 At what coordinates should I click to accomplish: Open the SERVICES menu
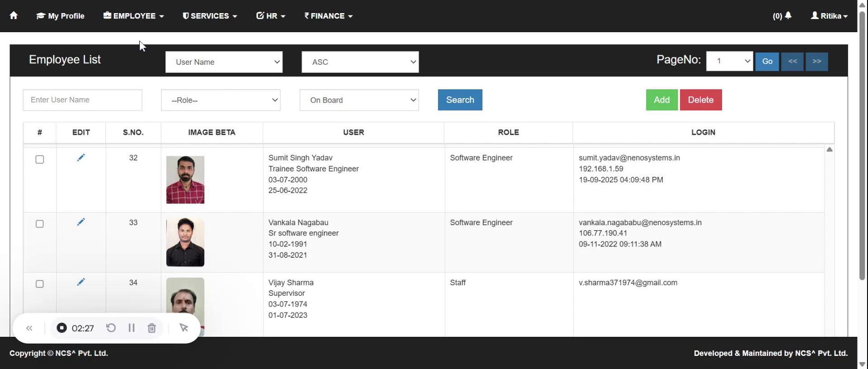210,16
